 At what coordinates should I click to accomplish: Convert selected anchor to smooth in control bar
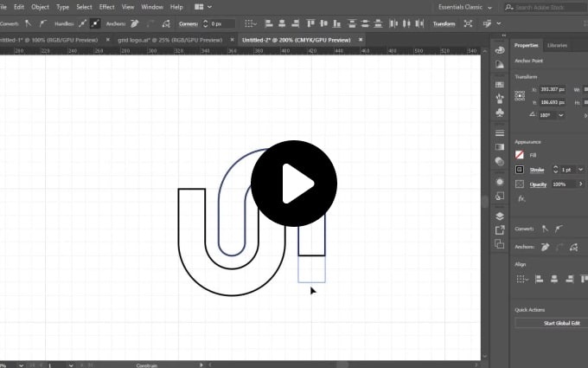pyautogui.click(x=42, y=23)
